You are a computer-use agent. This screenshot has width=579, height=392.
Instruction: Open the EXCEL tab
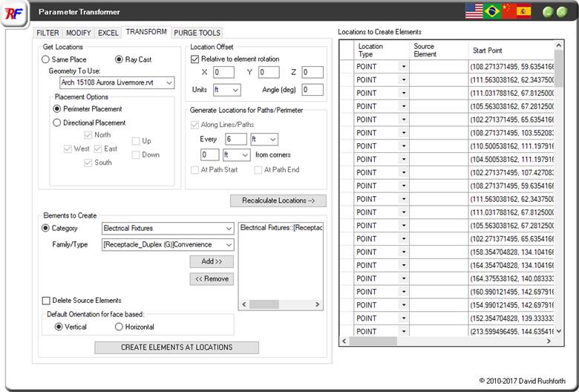108,33
